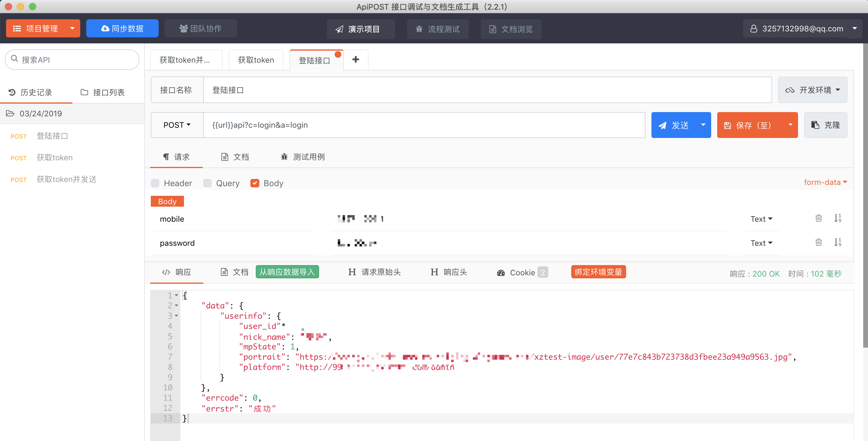Click the 接口列表 sidebar icon
The width and height of the screenshot is (868, 441).
pos(102,92)
